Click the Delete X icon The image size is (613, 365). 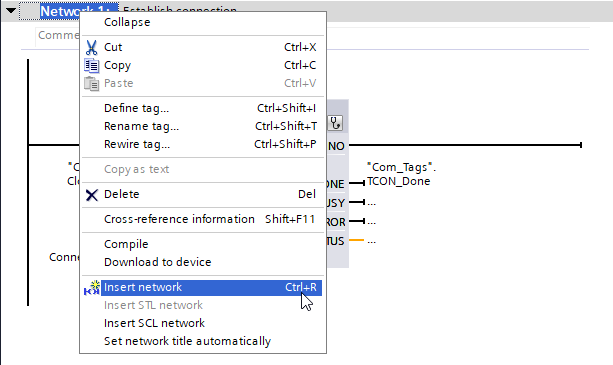coord(91,195)
